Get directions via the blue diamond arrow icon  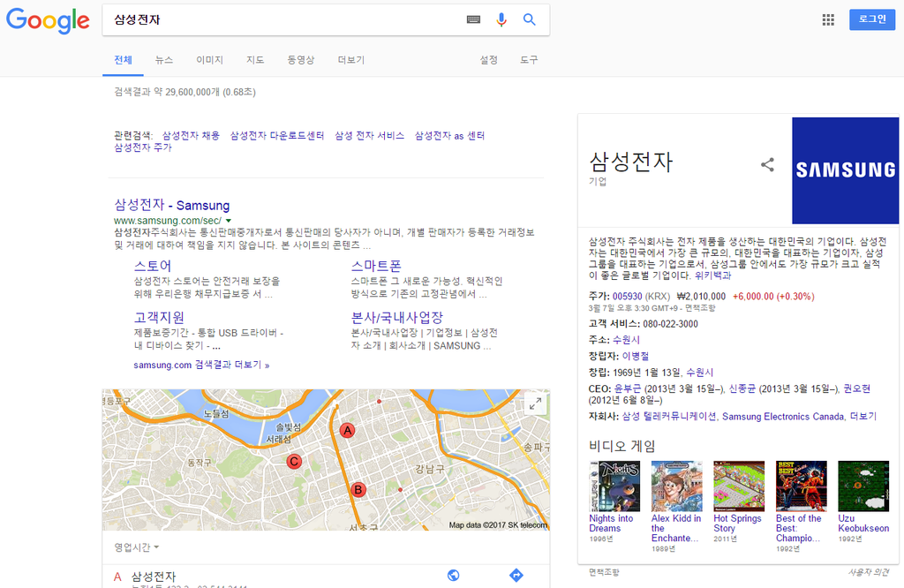pos(516,575)
